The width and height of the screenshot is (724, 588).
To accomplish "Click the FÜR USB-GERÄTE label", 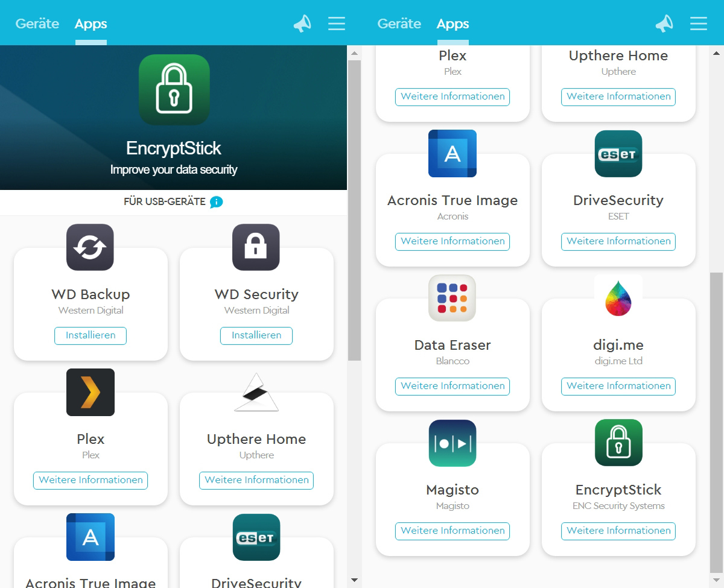I will 165,202.
